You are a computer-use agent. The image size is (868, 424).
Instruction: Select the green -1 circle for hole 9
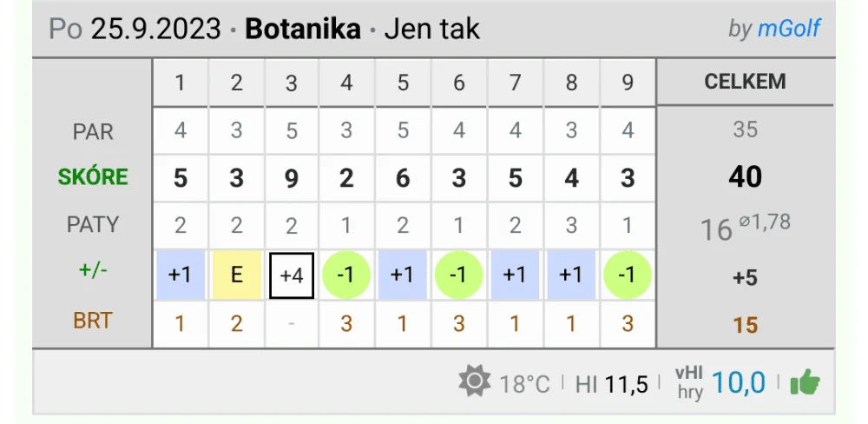(628, 275)
